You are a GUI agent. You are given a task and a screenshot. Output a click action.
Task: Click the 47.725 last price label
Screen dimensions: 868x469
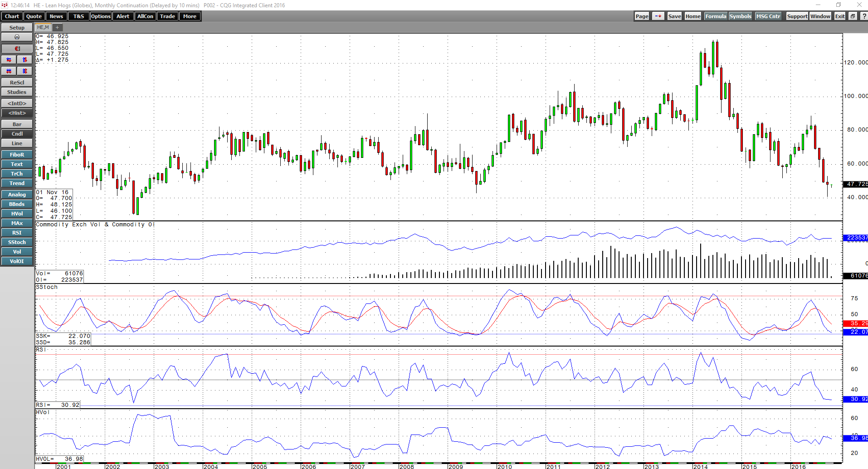pos(855,184)
